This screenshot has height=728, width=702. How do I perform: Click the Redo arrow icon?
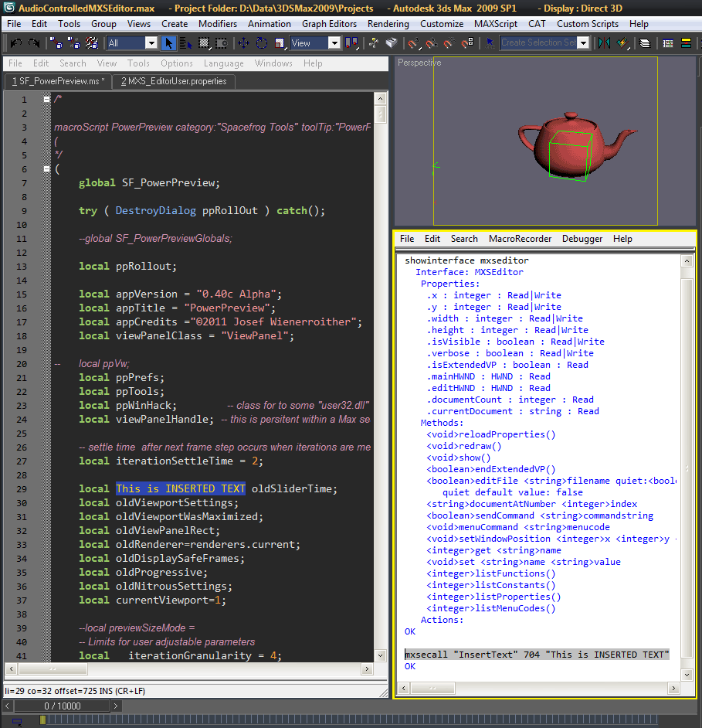click(34, 43)
